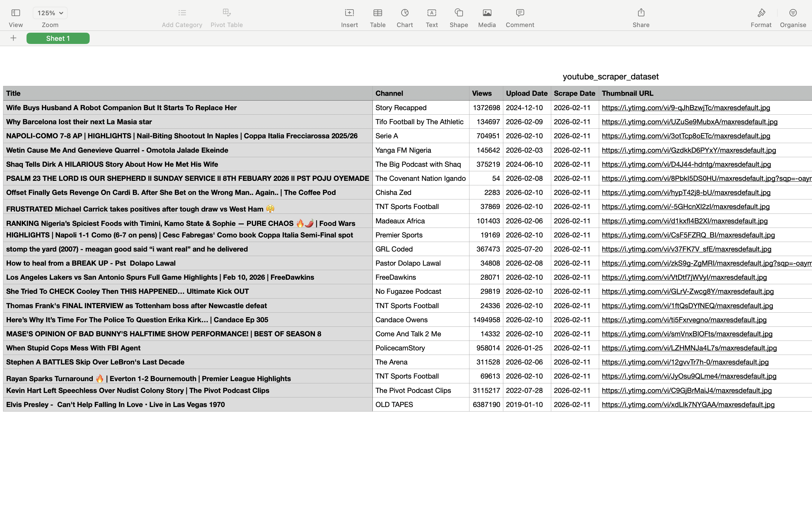Toggle the Format inspector panel
Image resolution: width=812 pixels, height=507 pixels.
tap(761, 13)
